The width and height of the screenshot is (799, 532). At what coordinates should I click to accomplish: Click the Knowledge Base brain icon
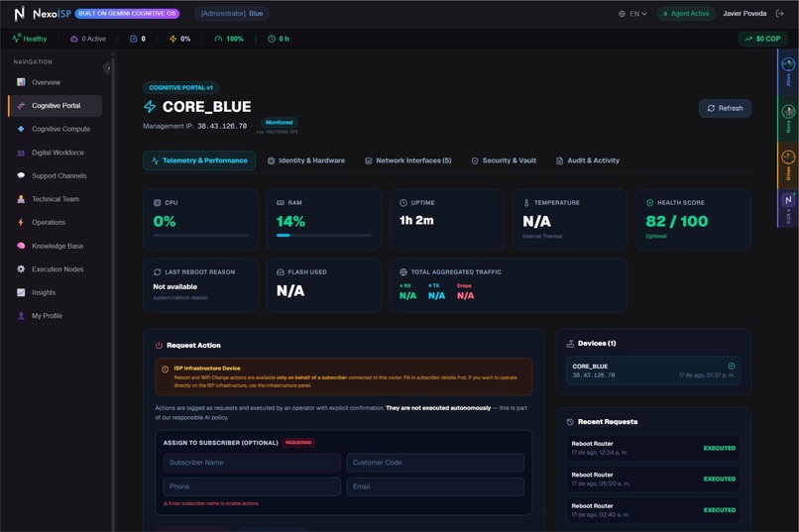coord(21,246)
